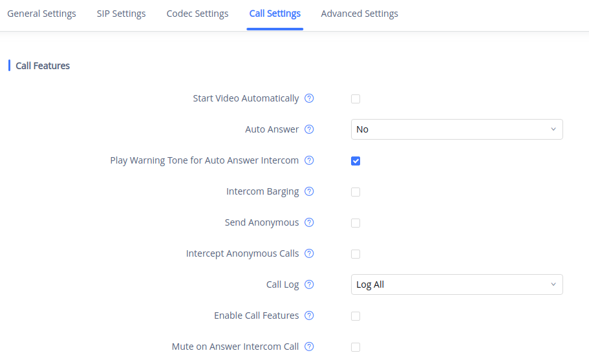Viewport: 589px width, 364px height.
Task: Click help icon next to Start Video Automatically
Action: pos(309,99)
